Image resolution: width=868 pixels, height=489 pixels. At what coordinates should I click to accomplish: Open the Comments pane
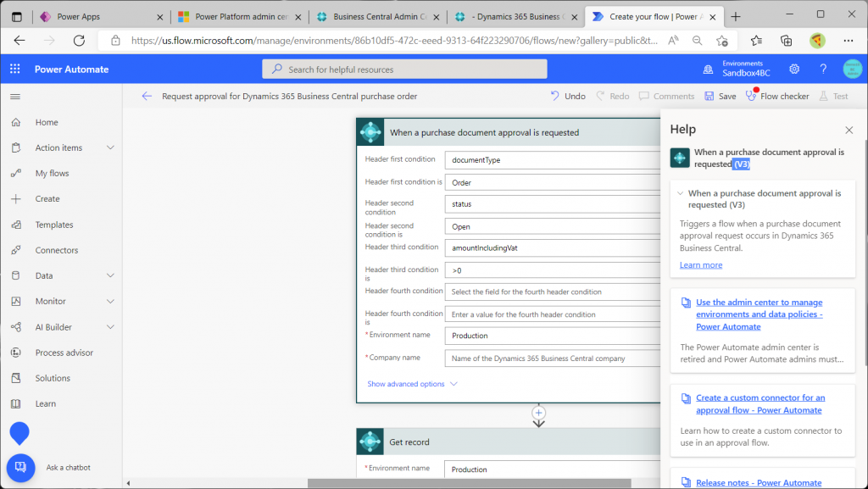[x=666, y=97]
